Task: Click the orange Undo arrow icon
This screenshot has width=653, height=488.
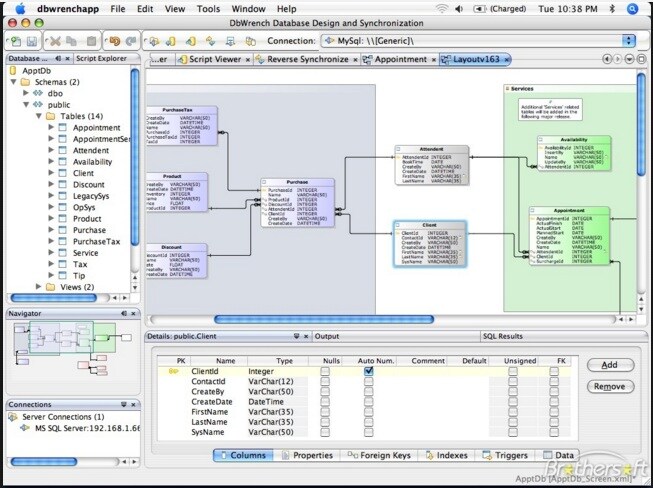Action: (x=114, y=41)
